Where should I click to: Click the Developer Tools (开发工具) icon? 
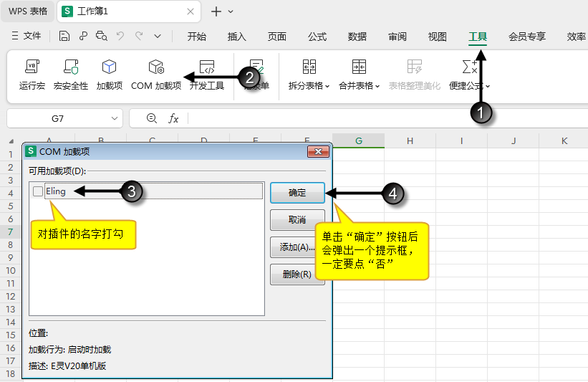pyautogui.click(x=207, y=67)
